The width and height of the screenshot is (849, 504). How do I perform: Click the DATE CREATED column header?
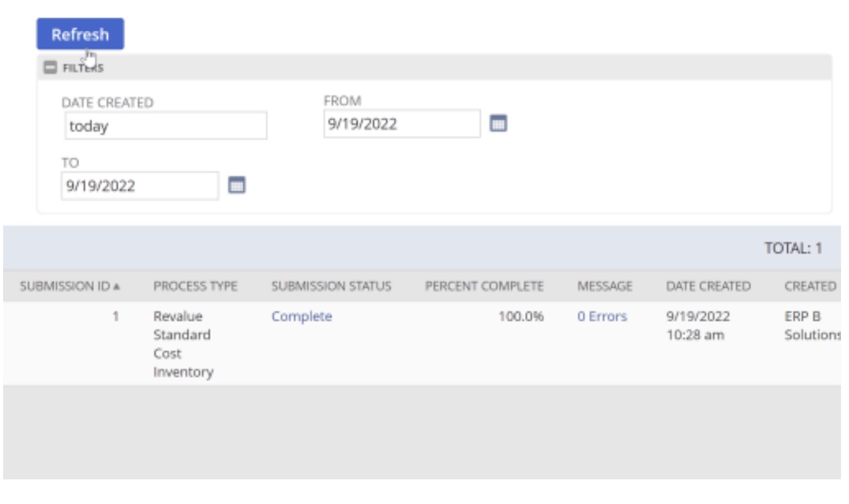point(708,285)
